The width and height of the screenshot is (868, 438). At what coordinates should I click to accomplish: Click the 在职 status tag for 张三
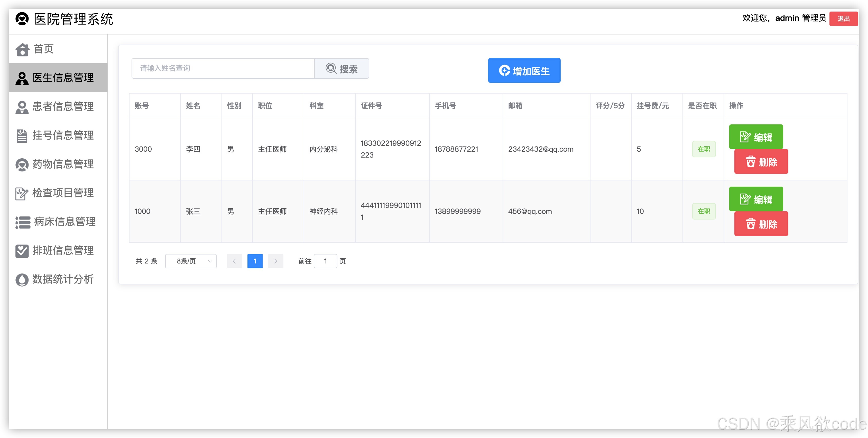[704, 211]
